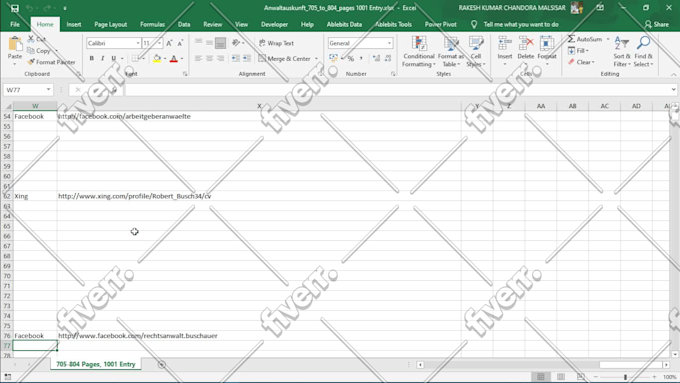Image resolution: width=680 pixels, height=383 pixels.
Task: Click Decrease Decimal icon
Action: [x=388, y=59]
